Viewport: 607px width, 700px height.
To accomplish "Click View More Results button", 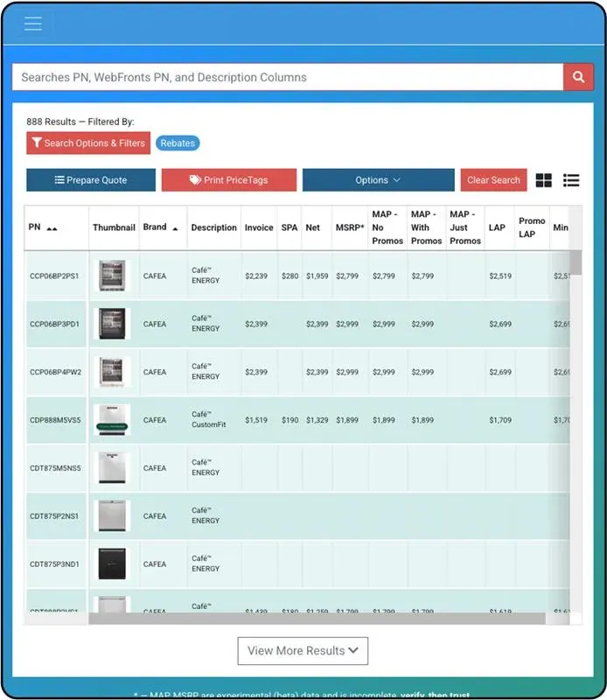I will [x=303, y=651].
